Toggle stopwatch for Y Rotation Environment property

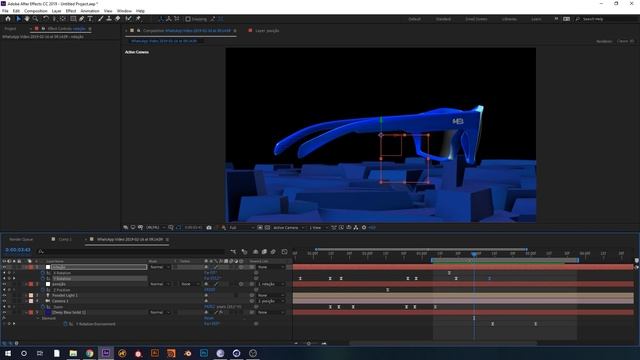(65, 324)
